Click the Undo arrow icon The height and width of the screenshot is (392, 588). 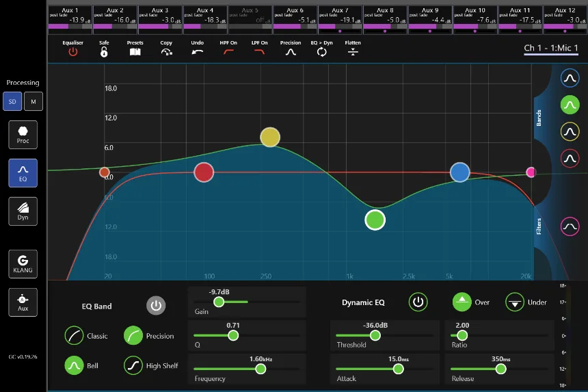point(197,52)
